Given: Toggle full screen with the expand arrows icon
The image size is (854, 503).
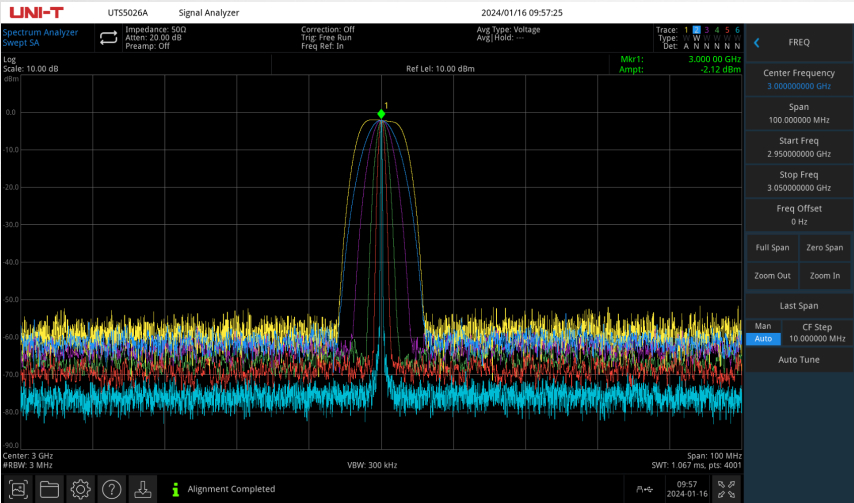Looking at the screenshot, I should pos(727,489).
